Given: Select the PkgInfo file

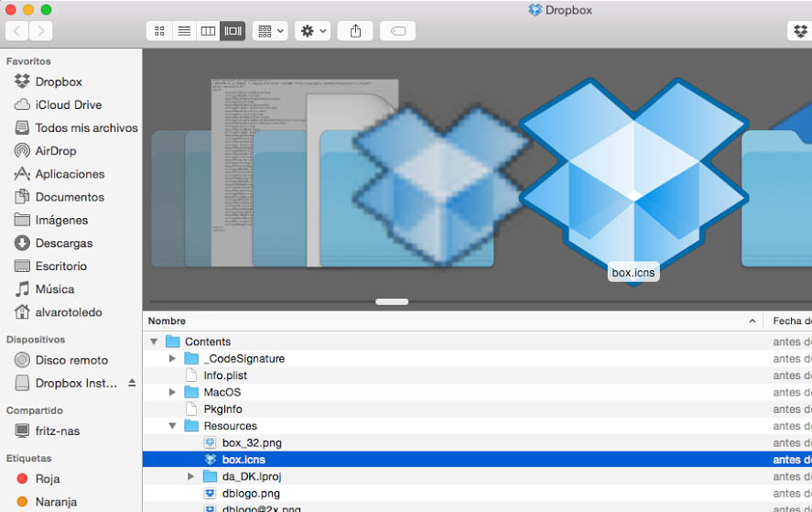Looking at the screenshot, I should click(222, 409).
